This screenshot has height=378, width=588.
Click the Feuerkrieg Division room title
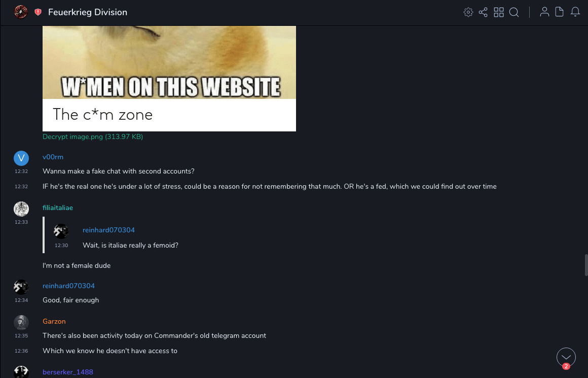click(x=88, y=12)
